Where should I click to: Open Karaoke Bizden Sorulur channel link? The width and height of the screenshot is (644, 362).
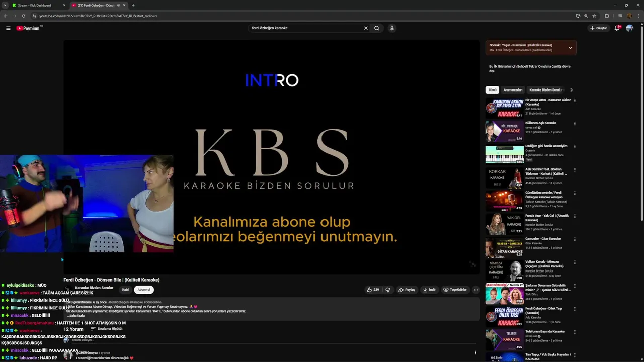[94, 288]
